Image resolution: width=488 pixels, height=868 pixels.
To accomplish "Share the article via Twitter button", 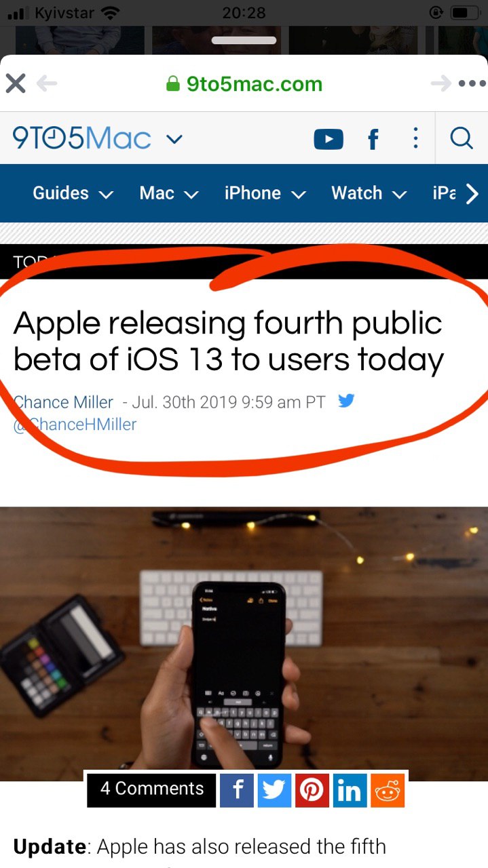I will pos(274,790).
